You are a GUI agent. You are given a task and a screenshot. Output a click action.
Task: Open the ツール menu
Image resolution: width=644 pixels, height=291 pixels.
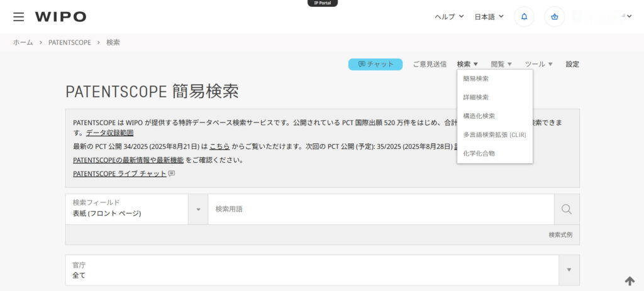[x=538, y=64]
